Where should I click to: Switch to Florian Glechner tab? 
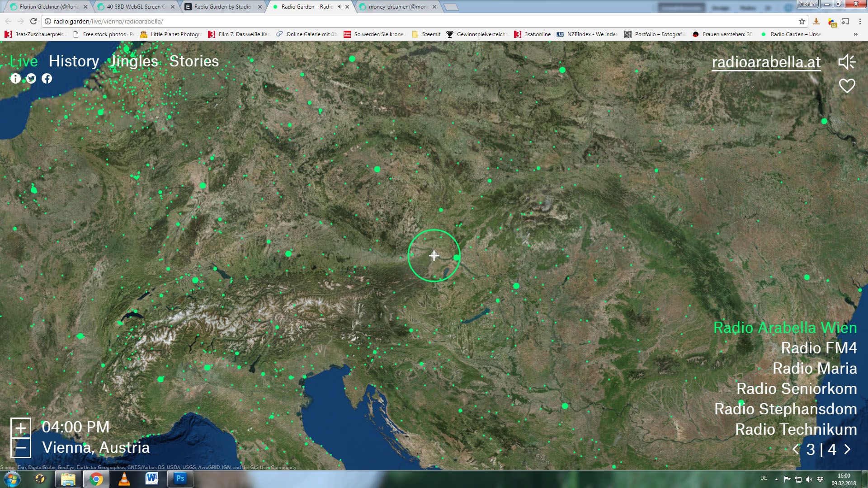tap(49, 7)
